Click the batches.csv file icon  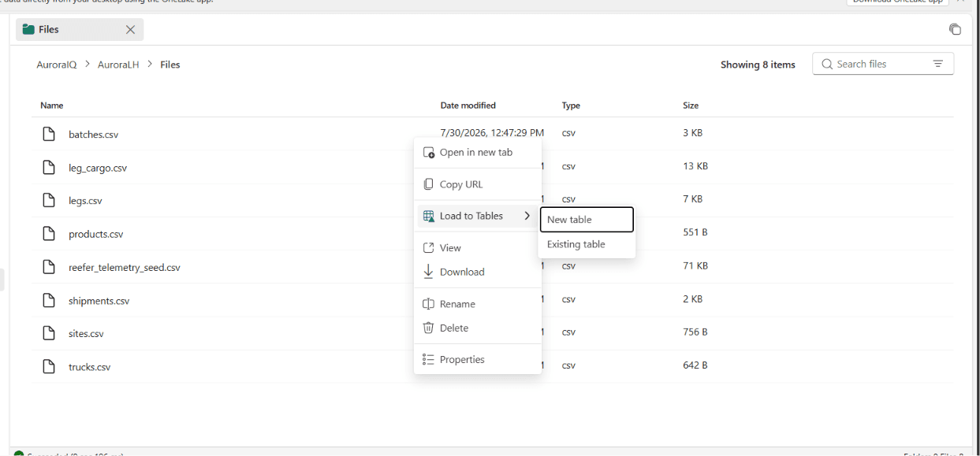[49, 135]
